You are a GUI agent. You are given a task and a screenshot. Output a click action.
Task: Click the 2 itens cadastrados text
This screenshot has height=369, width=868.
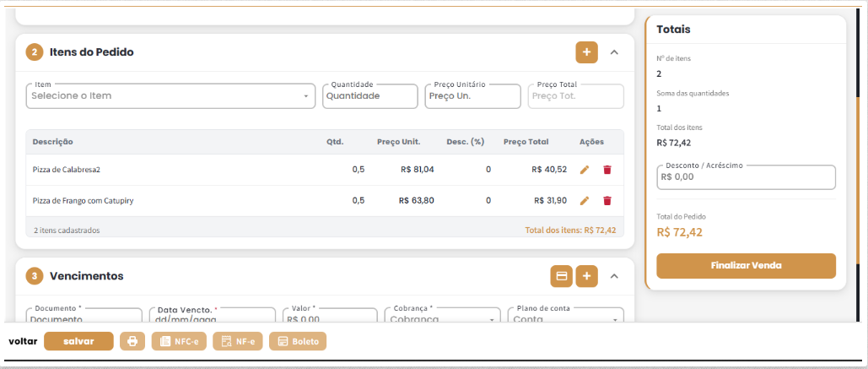point(67,230)
